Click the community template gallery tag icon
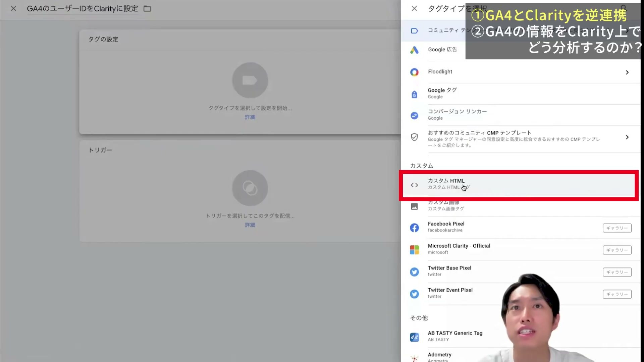644x362 pixels. click(415, 31)
